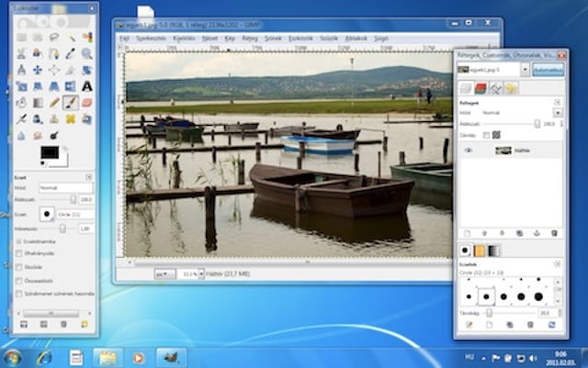Click the anchor layer icon in layers panel
The height and width of the screenshot is (368, 588).
(x=537, y=233)
